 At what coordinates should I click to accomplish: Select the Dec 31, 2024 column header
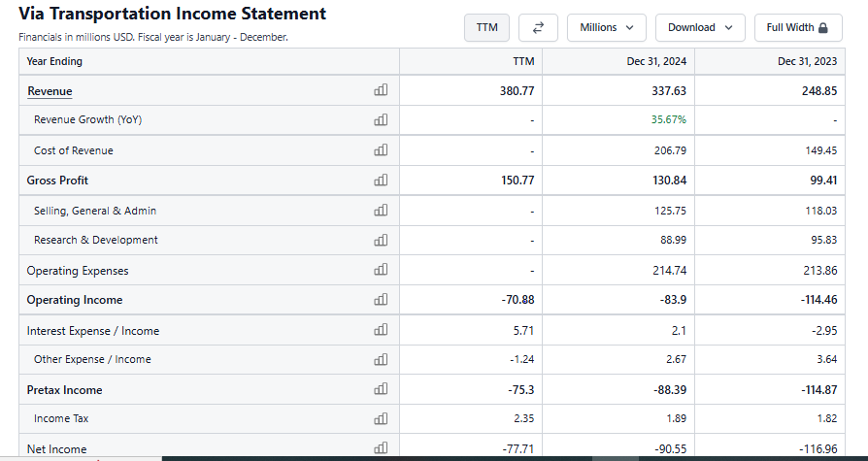point(656,61)
